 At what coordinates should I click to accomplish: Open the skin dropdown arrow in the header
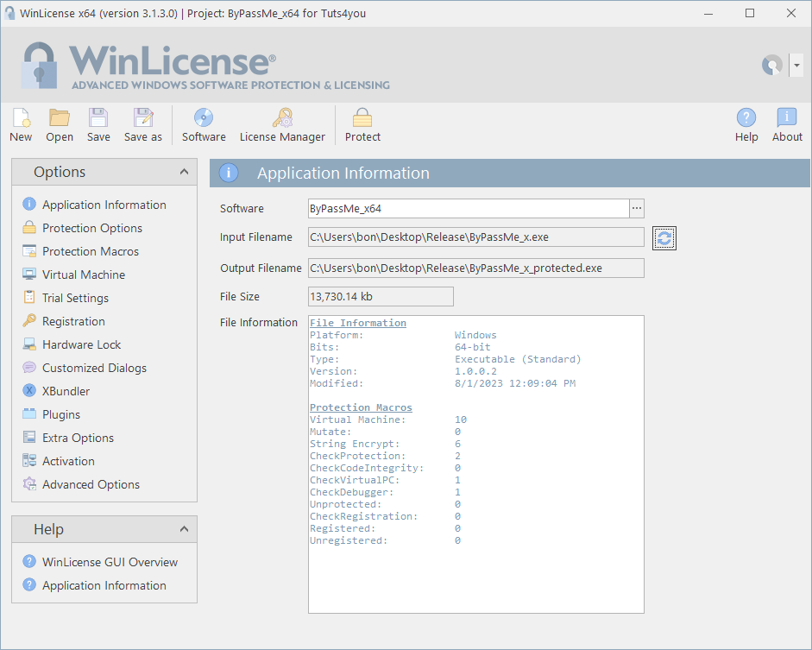(796, 66)
